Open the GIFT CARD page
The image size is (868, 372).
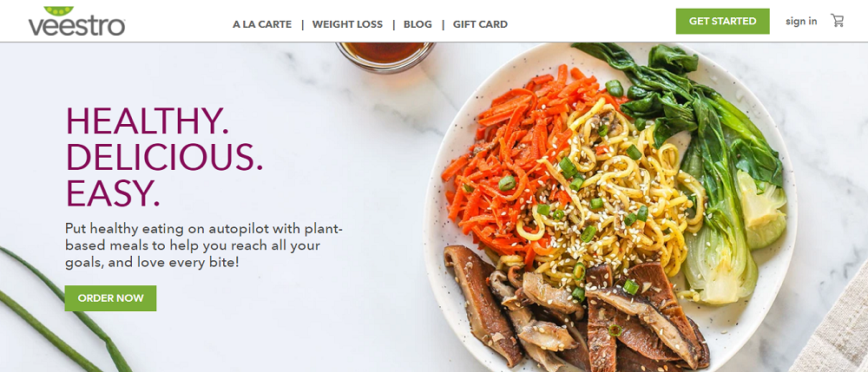[480, 24]
